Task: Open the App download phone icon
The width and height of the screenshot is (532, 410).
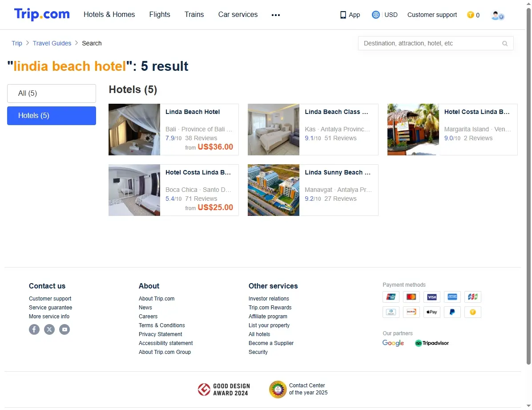Action: 343,15
